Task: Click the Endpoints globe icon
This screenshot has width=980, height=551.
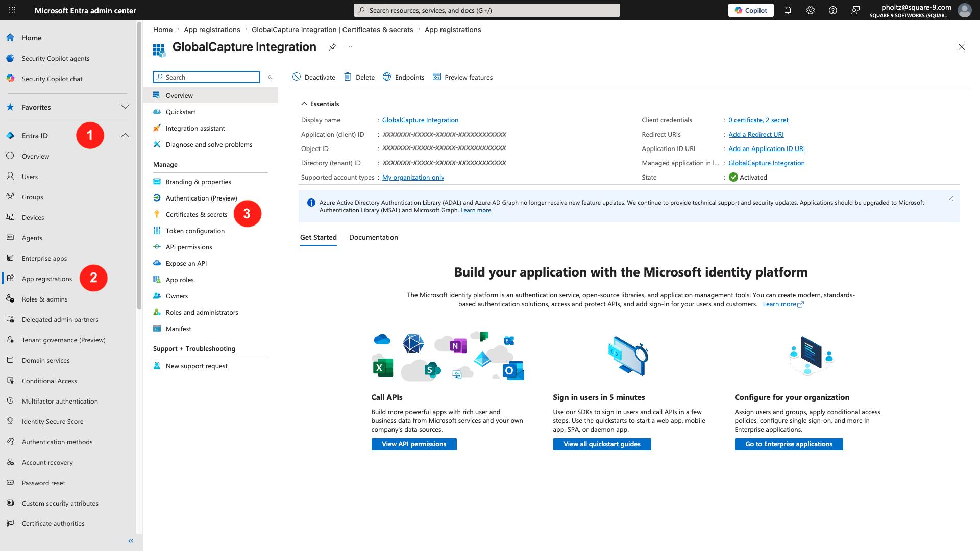Action: click(387, 77)
